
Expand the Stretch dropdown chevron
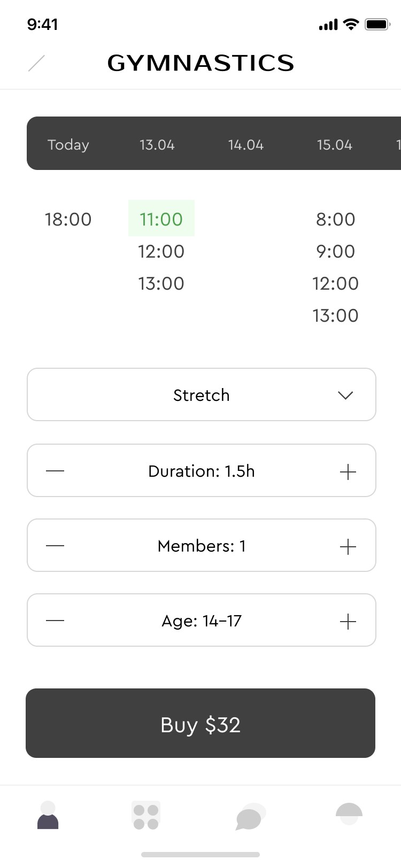[345, 396]
